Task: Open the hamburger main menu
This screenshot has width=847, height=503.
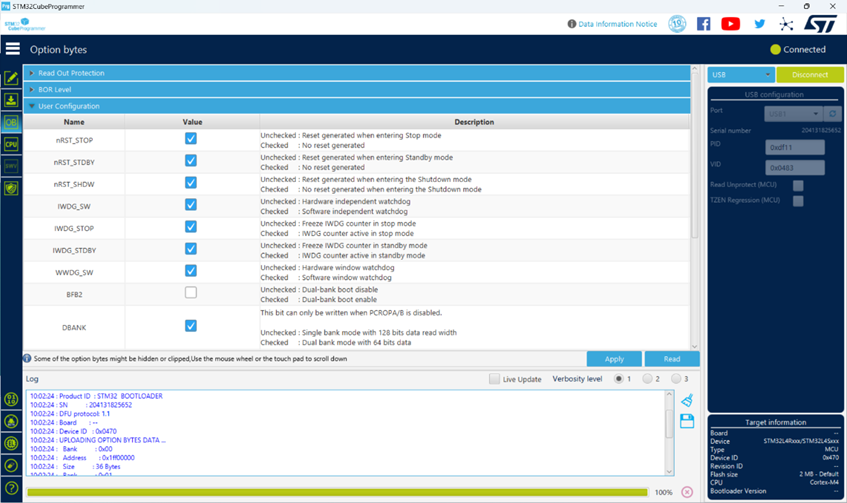Action: [13, 49]
